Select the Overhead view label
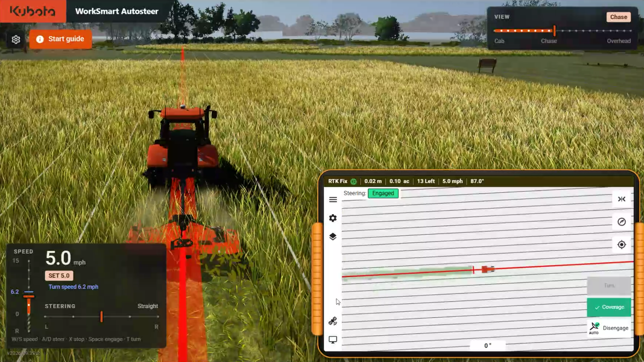The image size is (644, 362). 618,41
